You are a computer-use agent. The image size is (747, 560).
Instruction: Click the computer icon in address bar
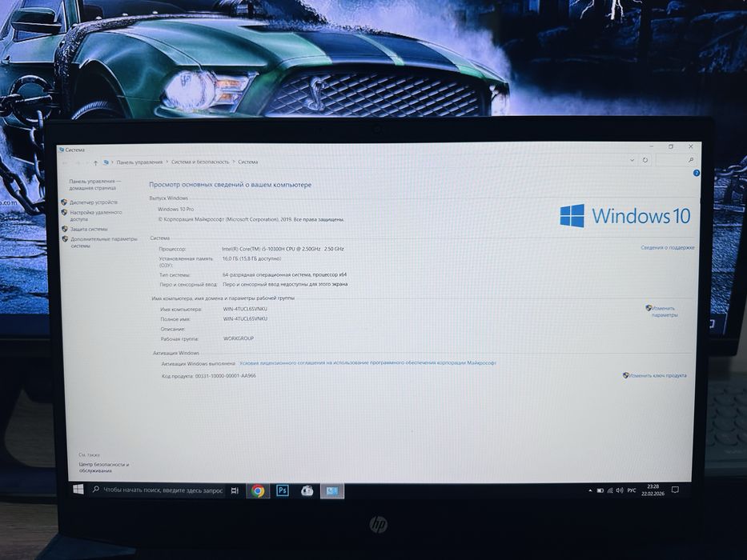[x=106, y=162]
